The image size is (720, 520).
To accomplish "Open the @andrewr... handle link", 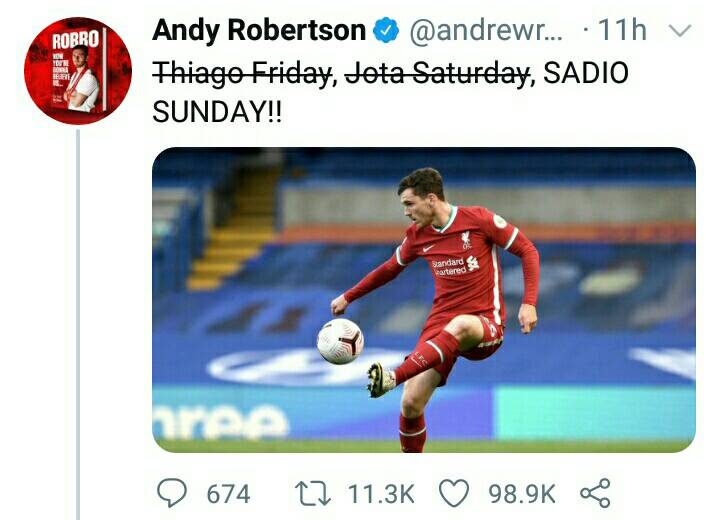I will (x=486, y=30).
